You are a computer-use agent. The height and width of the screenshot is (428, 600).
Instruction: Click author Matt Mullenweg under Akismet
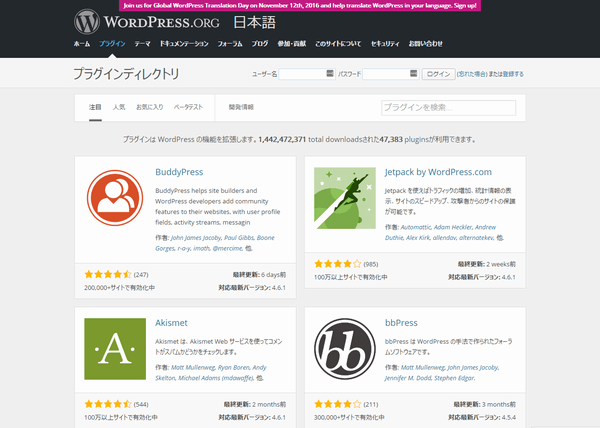tap(193, 367)
